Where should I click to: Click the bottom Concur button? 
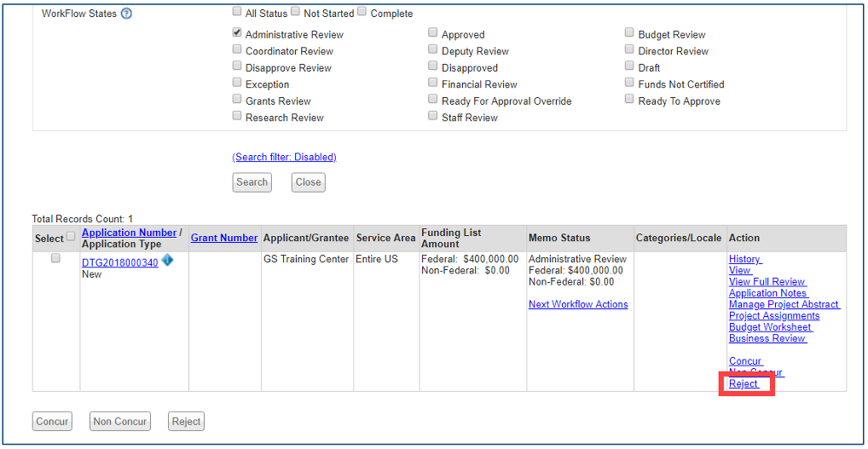(52, 421)
